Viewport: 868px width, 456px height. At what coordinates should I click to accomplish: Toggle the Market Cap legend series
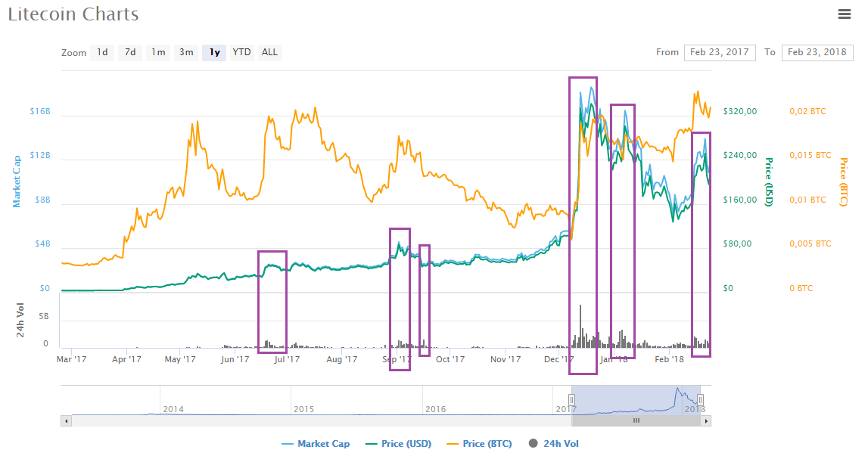316,444
